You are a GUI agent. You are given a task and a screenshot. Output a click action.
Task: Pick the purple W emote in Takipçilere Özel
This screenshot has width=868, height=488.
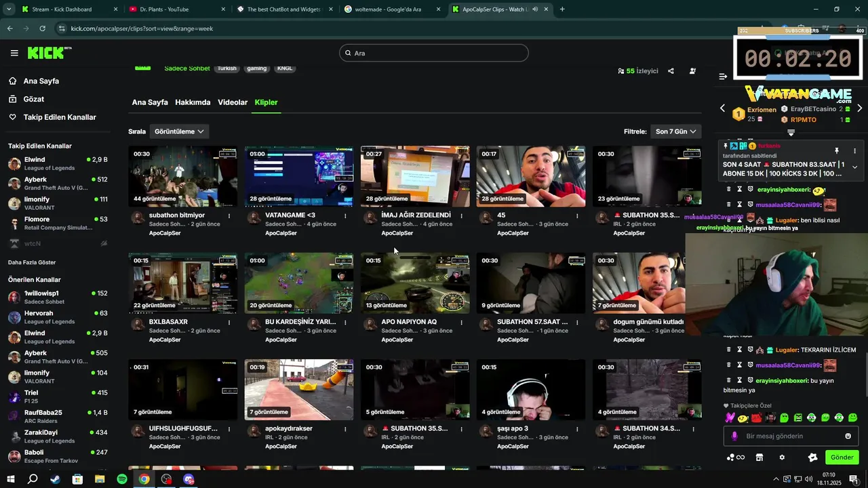(x=730, y=418)
